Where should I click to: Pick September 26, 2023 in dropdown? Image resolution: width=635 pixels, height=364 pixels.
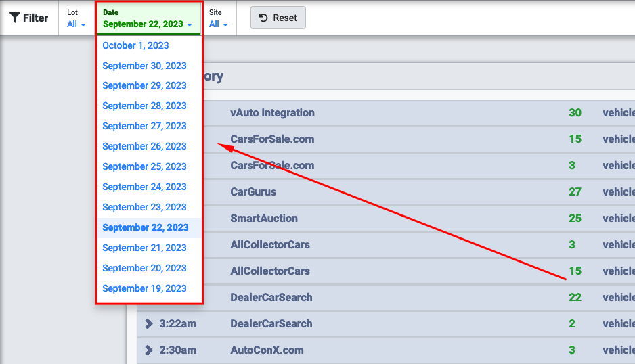coord(144,146)
